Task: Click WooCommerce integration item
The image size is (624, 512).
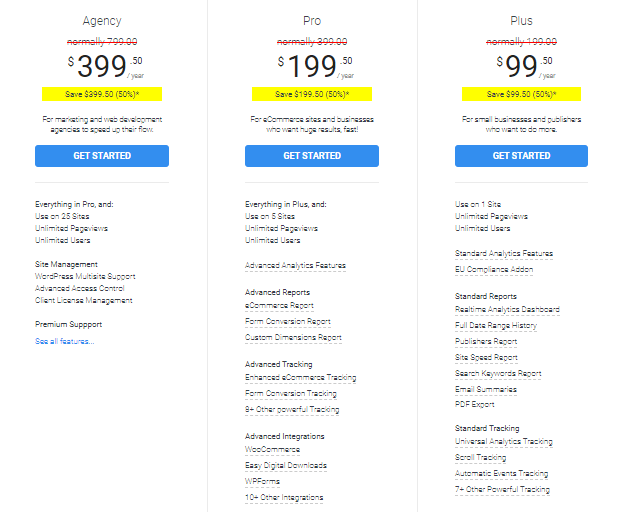Action: pyautogui.click(x=273, y=450)
